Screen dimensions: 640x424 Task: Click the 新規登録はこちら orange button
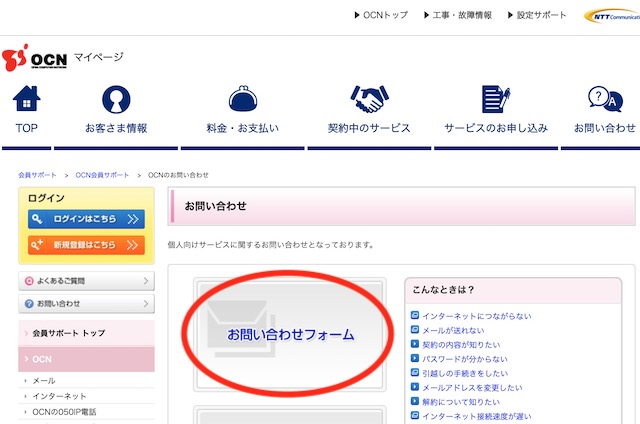[x=86, y=245]
